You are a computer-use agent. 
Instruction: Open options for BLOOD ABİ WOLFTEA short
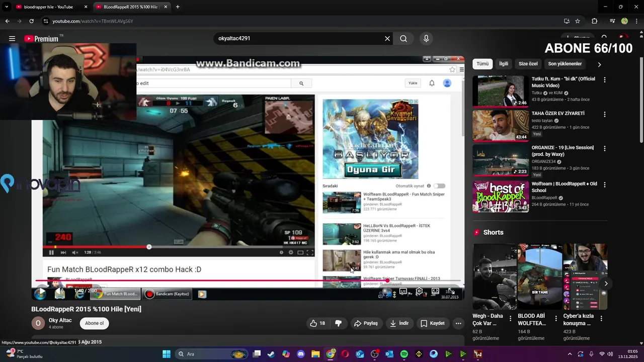tap(556, 318)
